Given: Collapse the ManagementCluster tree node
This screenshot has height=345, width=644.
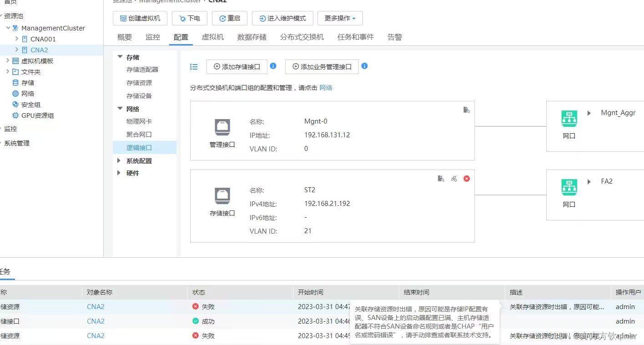Looking at the screenshot, I should (8, 28).
